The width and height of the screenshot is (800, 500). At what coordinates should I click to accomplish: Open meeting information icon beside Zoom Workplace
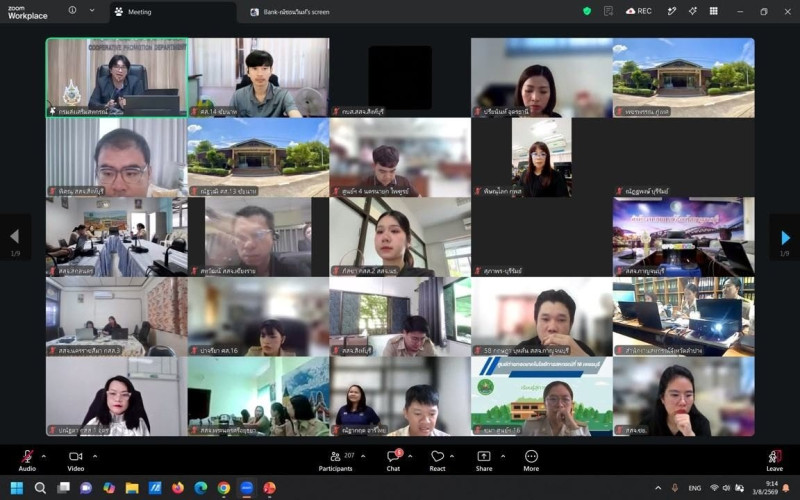coord(72,10)
